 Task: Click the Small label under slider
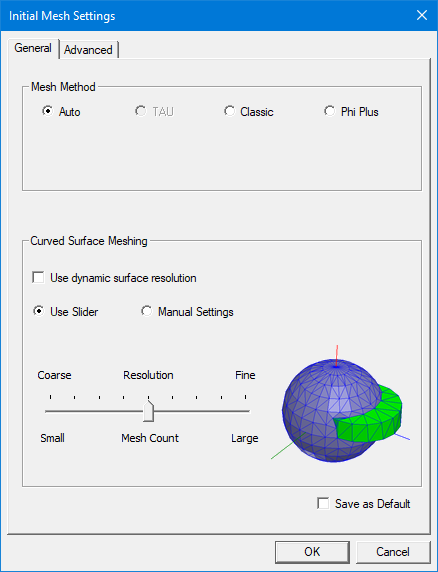click(x=53, y=438)
